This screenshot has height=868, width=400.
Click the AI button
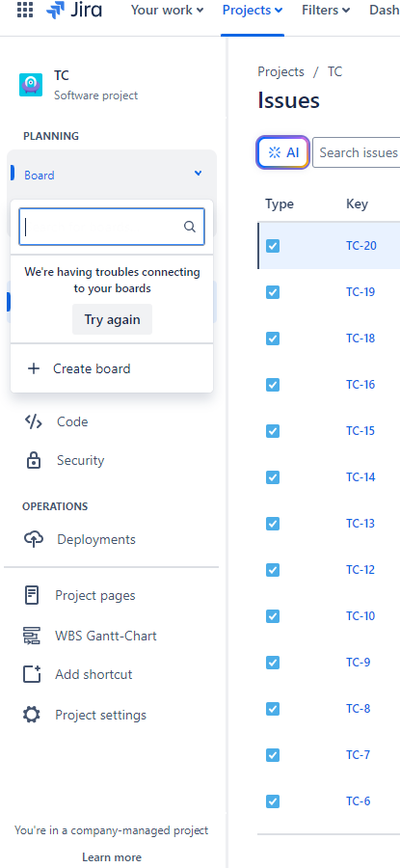[282, 152]
